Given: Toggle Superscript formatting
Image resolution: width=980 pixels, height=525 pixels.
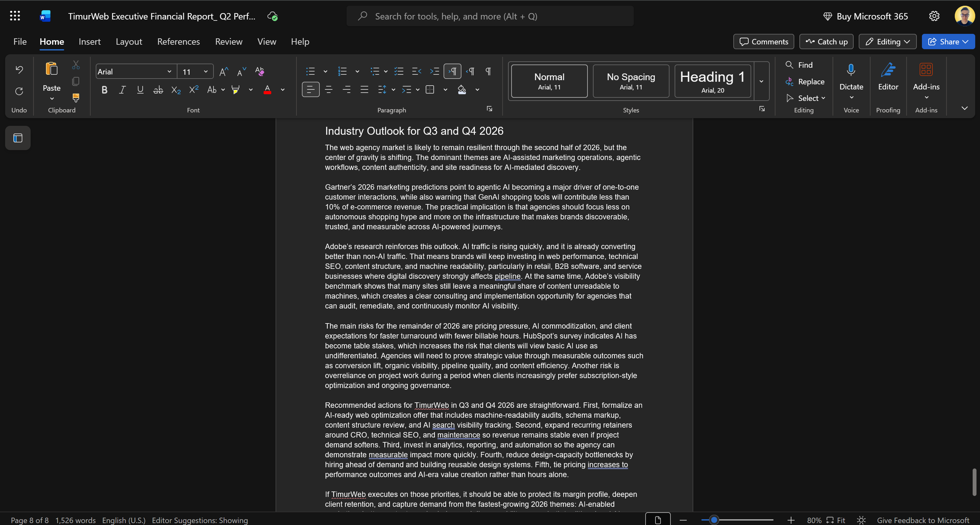Looking at the screenshot, I should 194,90.
